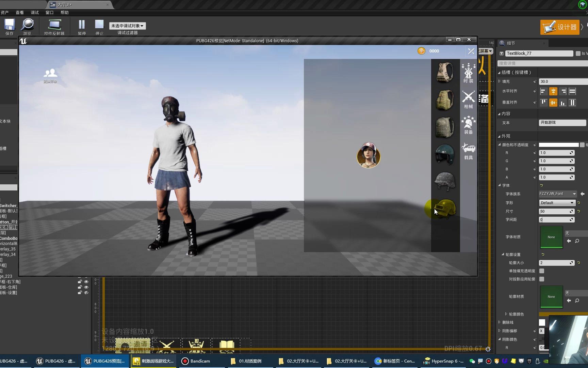588x368 pixels.
Task: Stop the preview with 停止 button
Action: [x=99, y=26]
